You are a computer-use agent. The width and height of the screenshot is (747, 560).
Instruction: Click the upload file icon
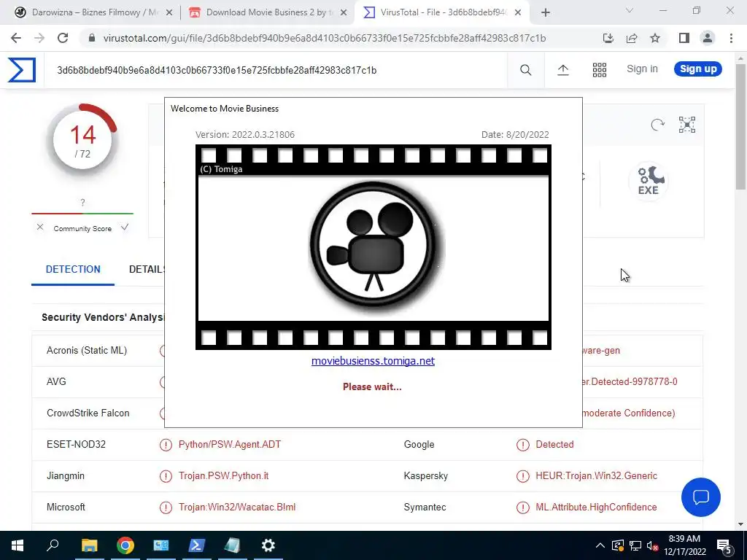pyautogui.click(x=562, y=70)
